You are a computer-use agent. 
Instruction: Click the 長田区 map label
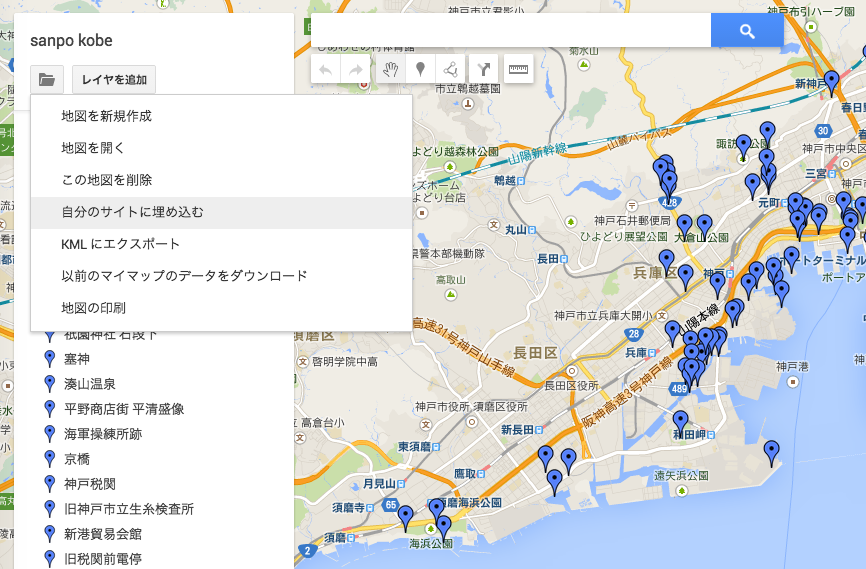[535, 352]
